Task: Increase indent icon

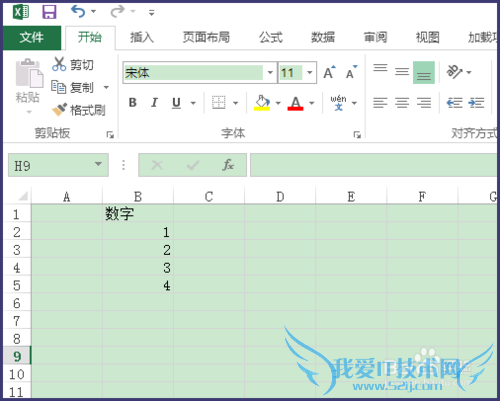Action: tap(476, 103)
